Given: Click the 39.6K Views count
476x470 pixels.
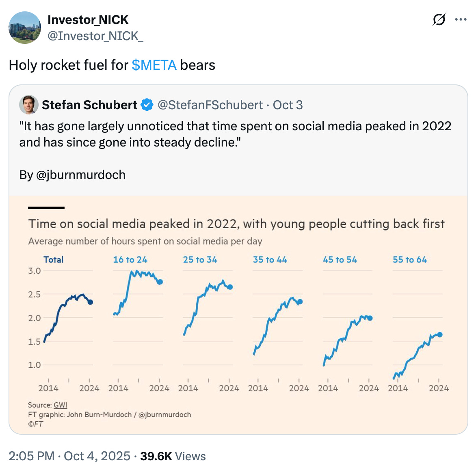Looking at the screenshot, I should click(x=173, y=456).
